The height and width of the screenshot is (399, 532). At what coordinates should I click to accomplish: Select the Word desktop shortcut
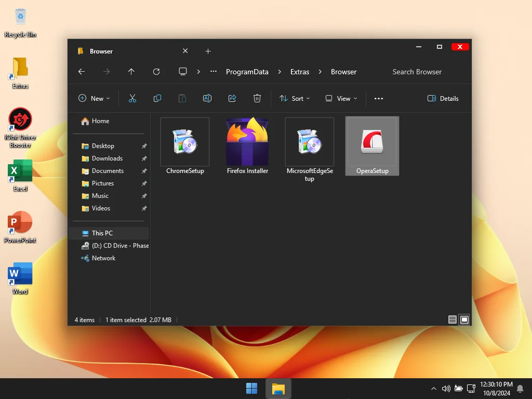(x=20, y=278)
